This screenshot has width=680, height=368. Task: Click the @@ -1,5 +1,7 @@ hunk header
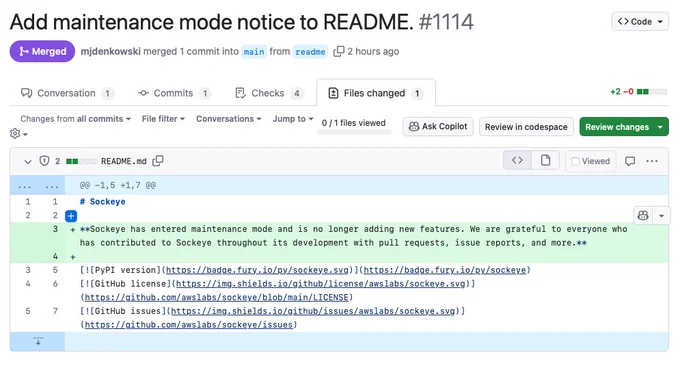click(x=118, y=186)
